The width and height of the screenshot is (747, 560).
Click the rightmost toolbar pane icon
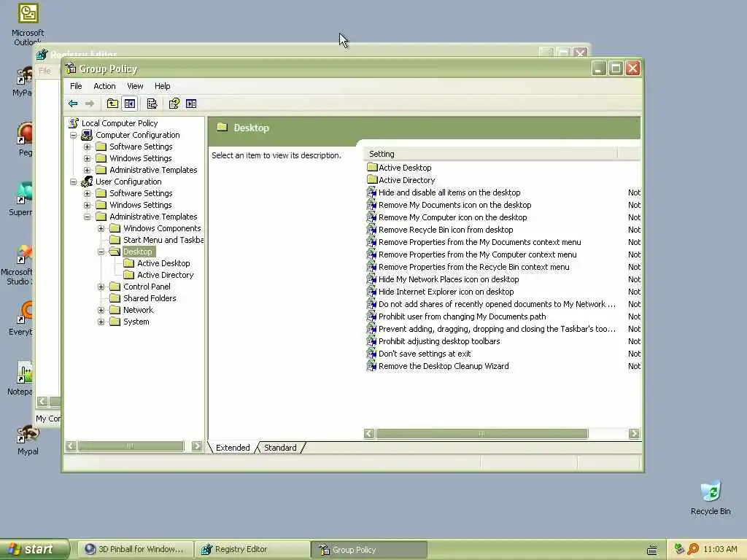pos(191,104)
